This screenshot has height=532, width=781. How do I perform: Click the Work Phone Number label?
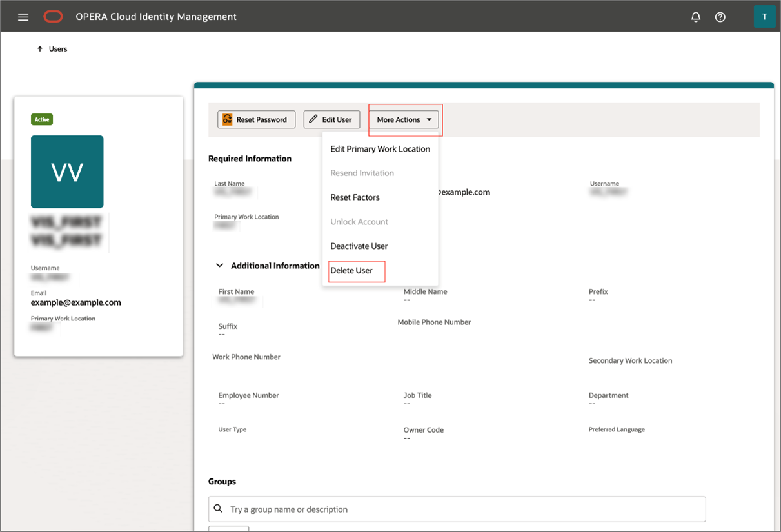(246, 357)
